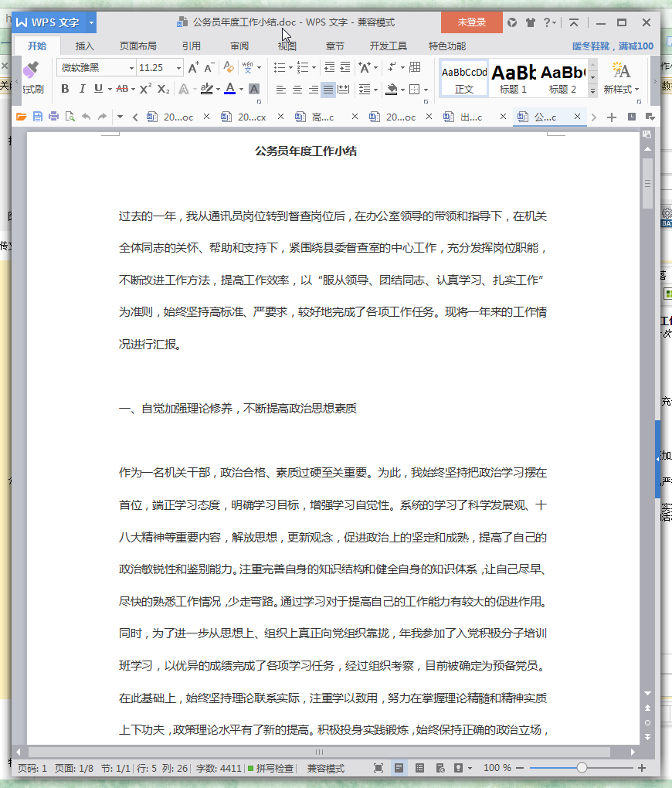Open the 开发工具 ribbon tab
This screenshot has height=788, width=672.
[388, 46]
